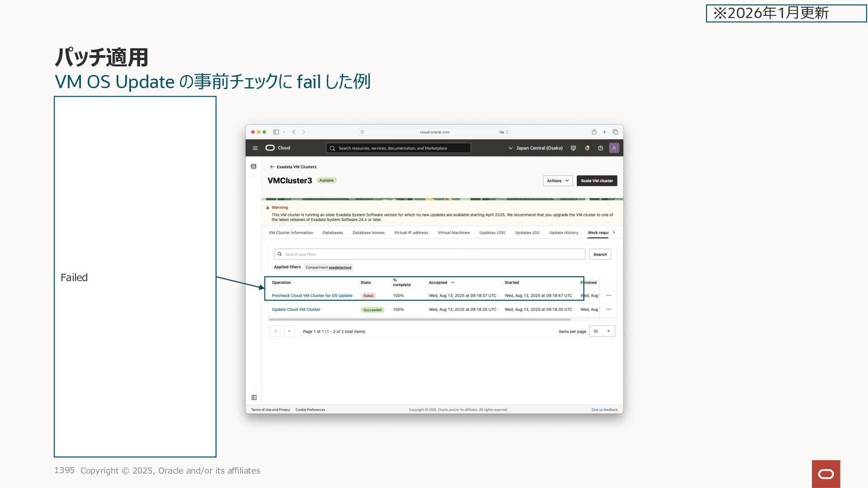Sort by the Accepted column chevron

pos(453,282)
